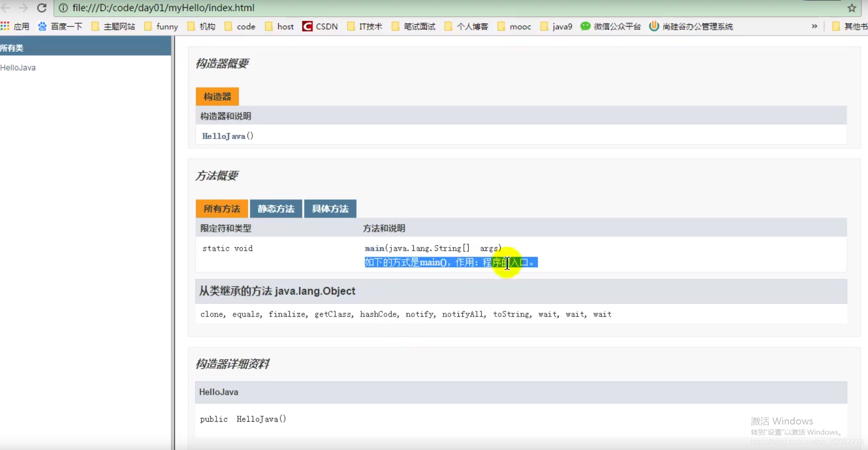Open the 机构 bookmark folder

202,26
